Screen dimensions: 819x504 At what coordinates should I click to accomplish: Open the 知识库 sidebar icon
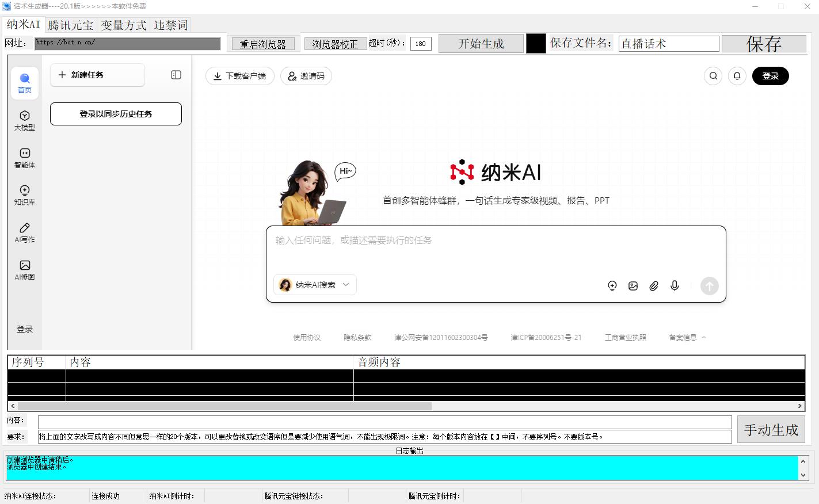coord(25,195)
